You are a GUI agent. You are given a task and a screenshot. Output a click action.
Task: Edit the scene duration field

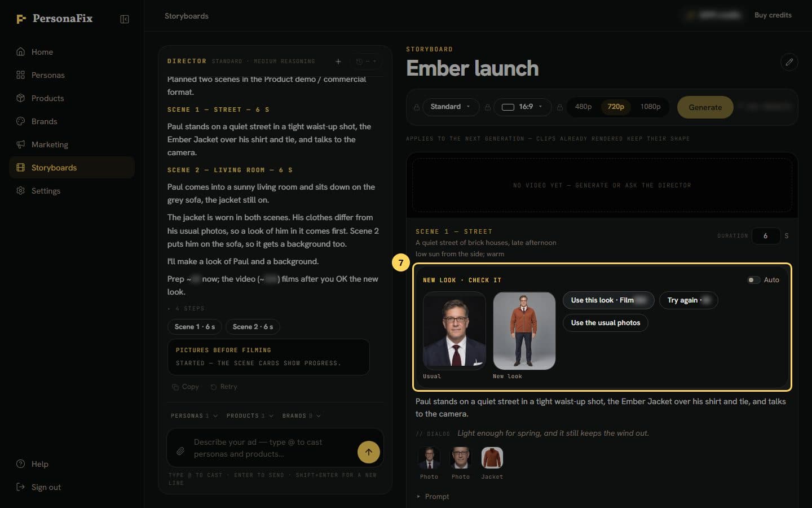click(x=765, y=236)
